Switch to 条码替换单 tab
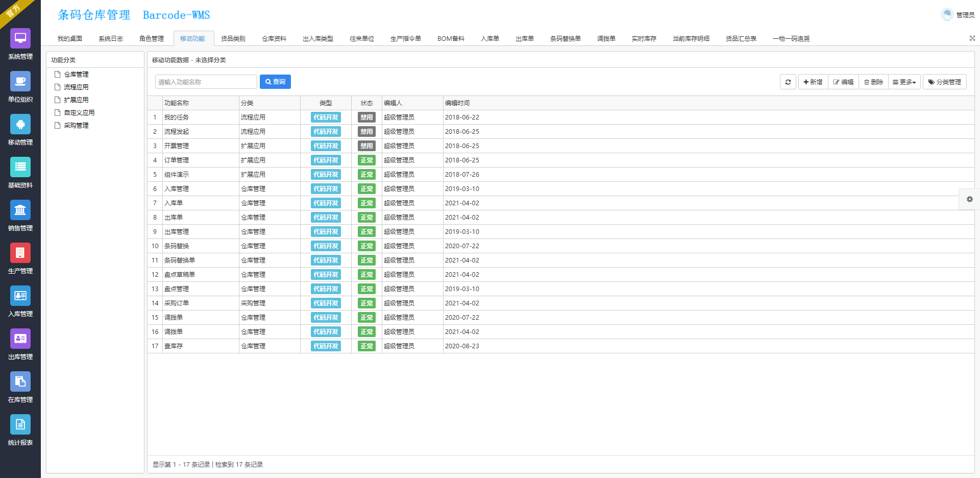980x478 pixels. click(x=566, y=39)
